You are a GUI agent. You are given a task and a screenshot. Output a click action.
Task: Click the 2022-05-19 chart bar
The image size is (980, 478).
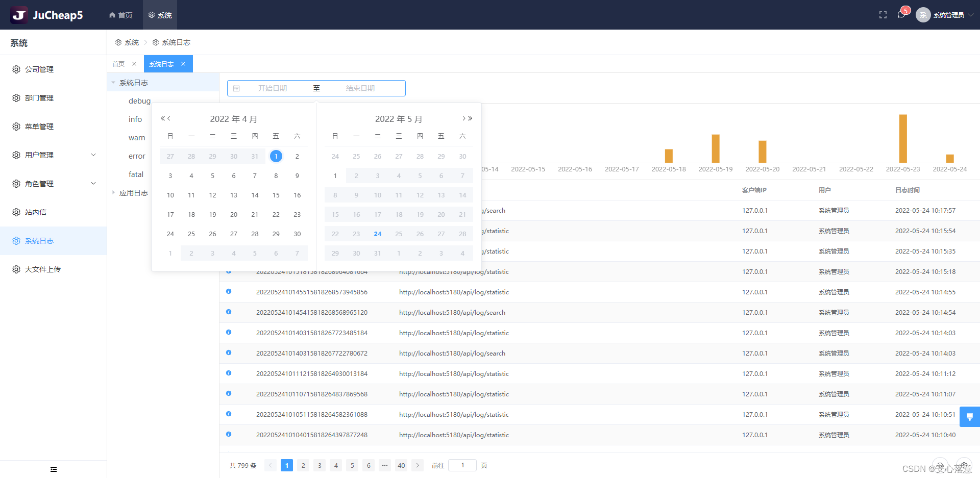(x=716, y=148)
